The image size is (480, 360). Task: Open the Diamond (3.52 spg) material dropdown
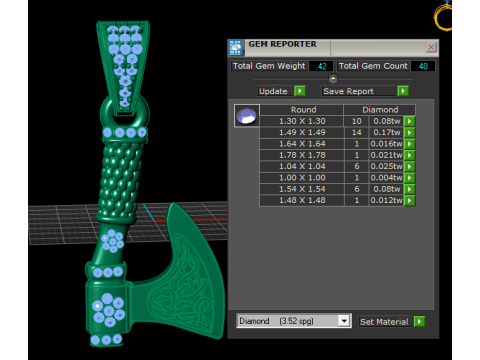click(344, 321)
